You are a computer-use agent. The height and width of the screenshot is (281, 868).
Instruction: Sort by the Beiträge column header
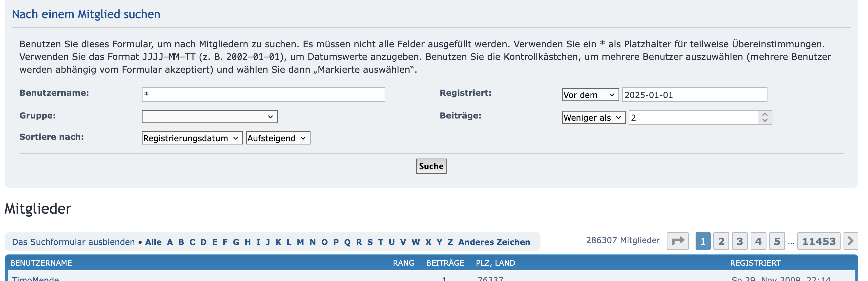pos(445,263)
